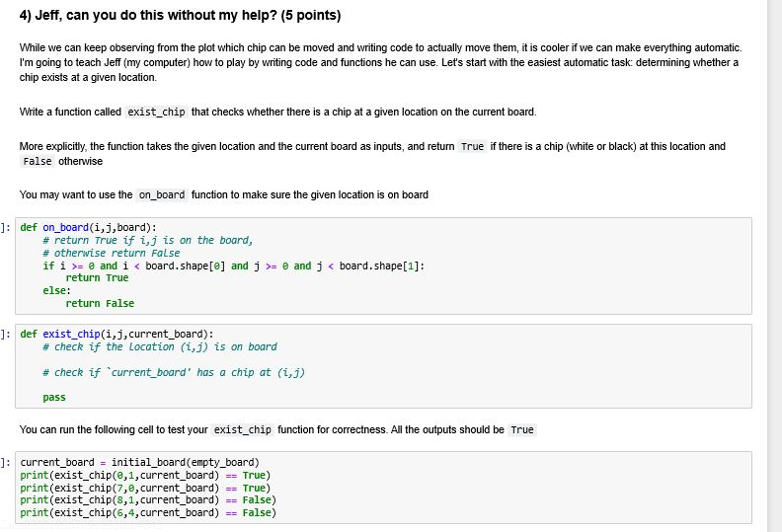Click the inline code "False" before "otherwise"
Image resolution: width=782 pixels, height=532 pixels.
click(x=38, y=162)
